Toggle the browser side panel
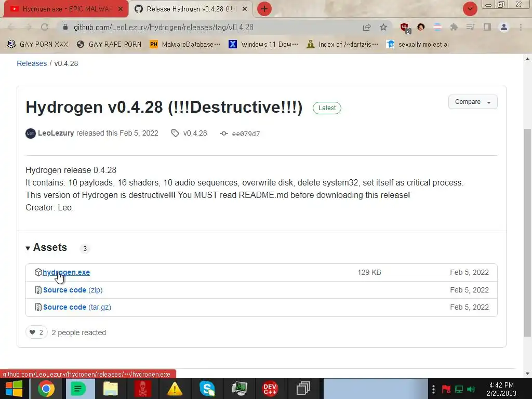This screenshot has height=399, width=532. 487,27
